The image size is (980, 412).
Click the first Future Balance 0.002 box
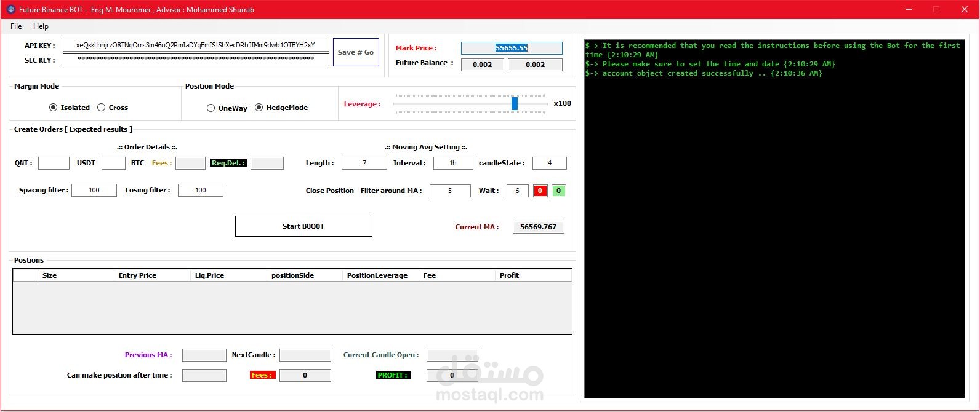pos(483,65)
